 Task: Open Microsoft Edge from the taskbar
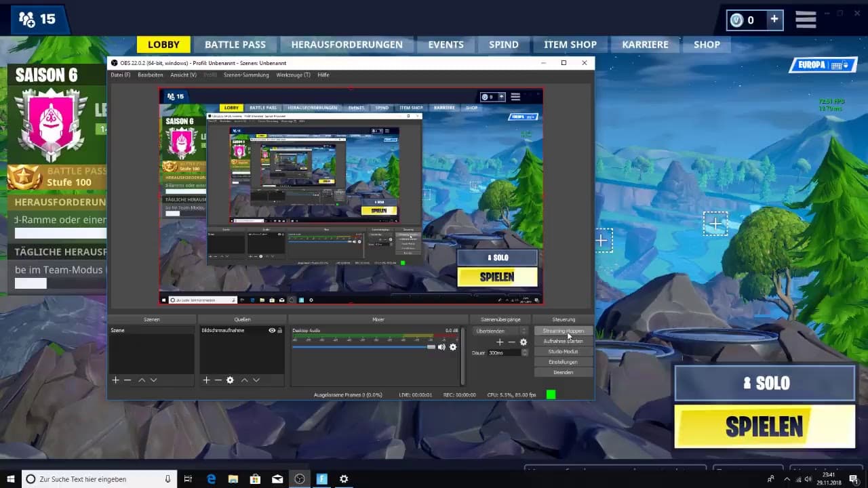tap(212, 479)
